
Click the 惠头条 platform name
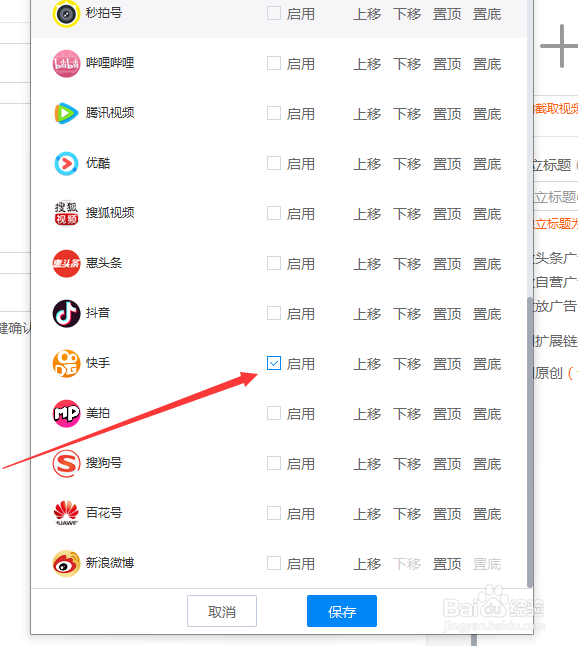[x=104, y=263]
